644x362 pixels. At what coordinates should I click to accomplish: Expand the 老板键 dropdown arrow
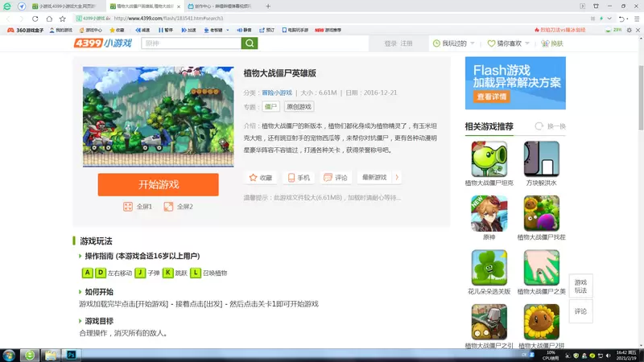(x=228, y=30)
